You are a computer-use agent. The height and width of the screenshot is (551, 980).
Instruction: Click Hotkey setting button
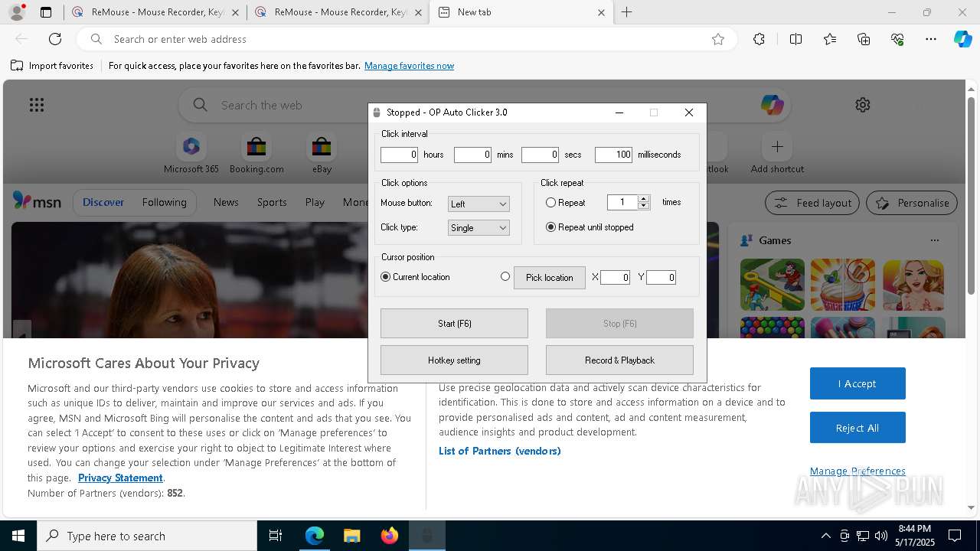454,360
